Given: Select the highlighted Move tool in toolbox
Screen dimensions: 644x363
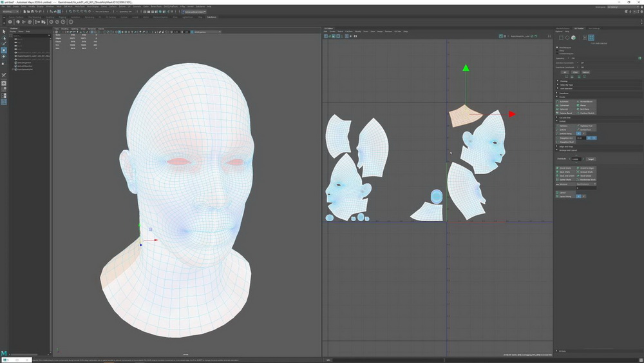Looking at the screenshot, I should click(4, 50).
